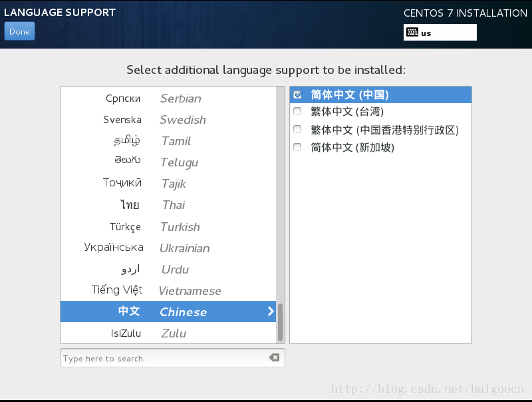Pick the Vietnamese language entry
Image resolution: width=532 pixels, height=402 pixels.
point(168,291)
